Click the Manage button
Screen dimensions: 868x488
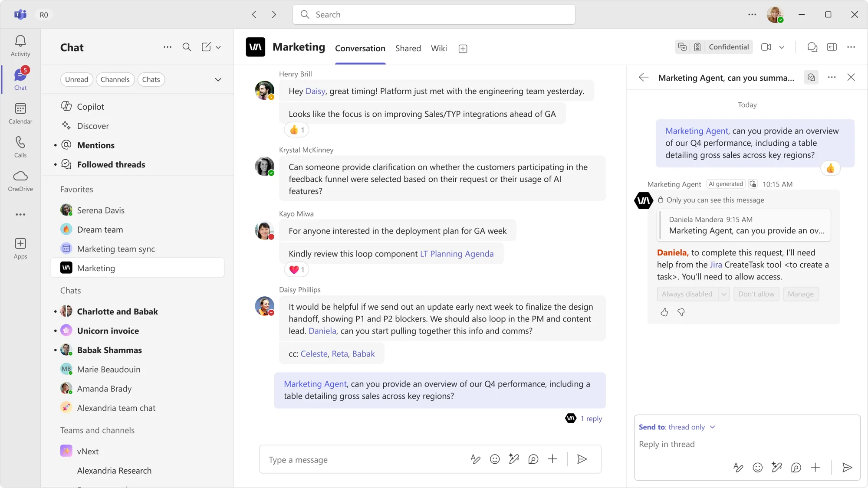[801, 294]
